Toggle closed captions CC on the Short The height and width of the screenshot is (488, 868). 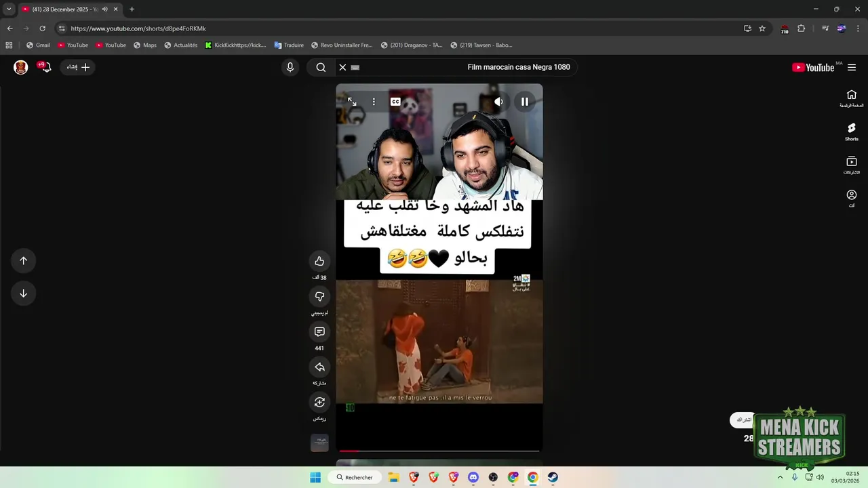(x=395, y=102)
